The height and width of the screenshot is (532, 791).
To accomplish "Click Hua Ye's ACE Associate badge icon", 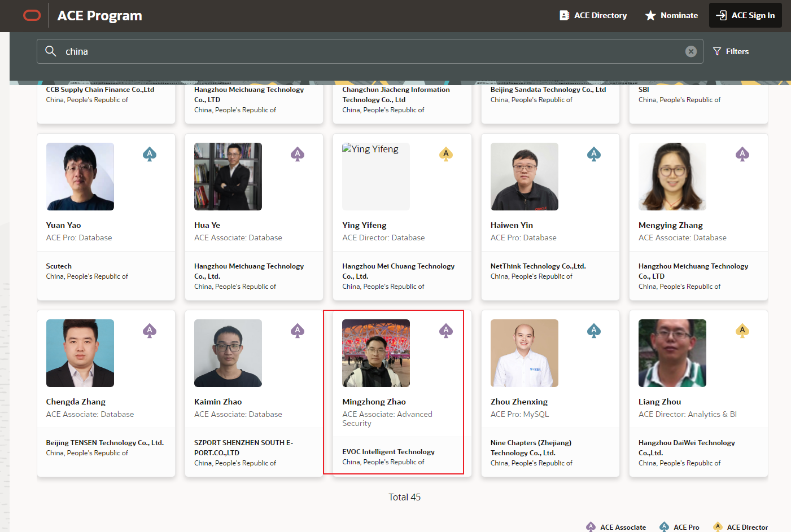I will (x=298, y=154).
